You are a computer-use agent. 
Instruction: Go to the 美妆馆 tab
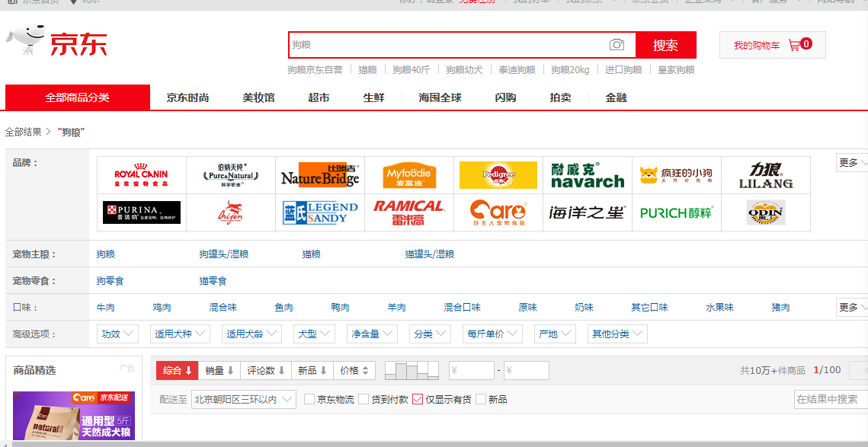[x=258, y=98]
